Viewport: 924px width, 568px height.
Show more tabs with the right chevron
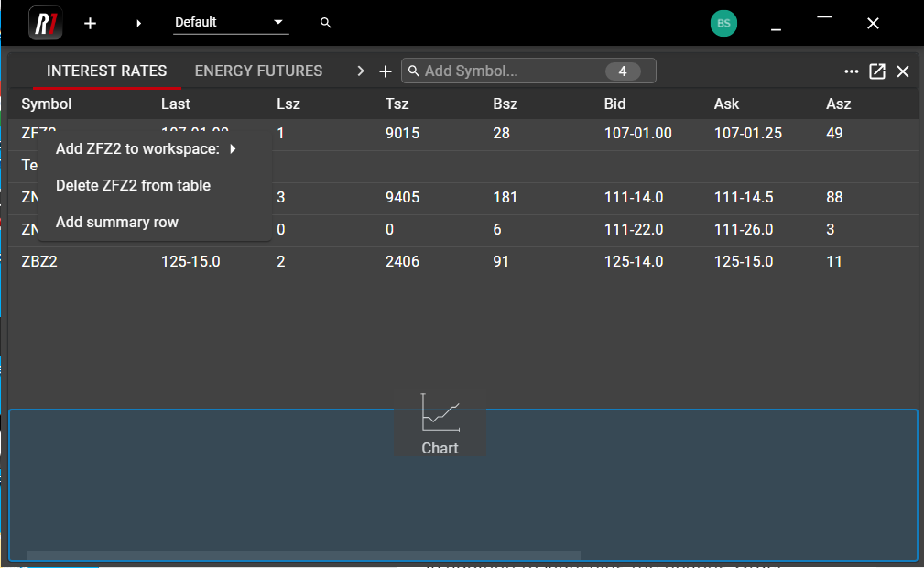point(361,71)
